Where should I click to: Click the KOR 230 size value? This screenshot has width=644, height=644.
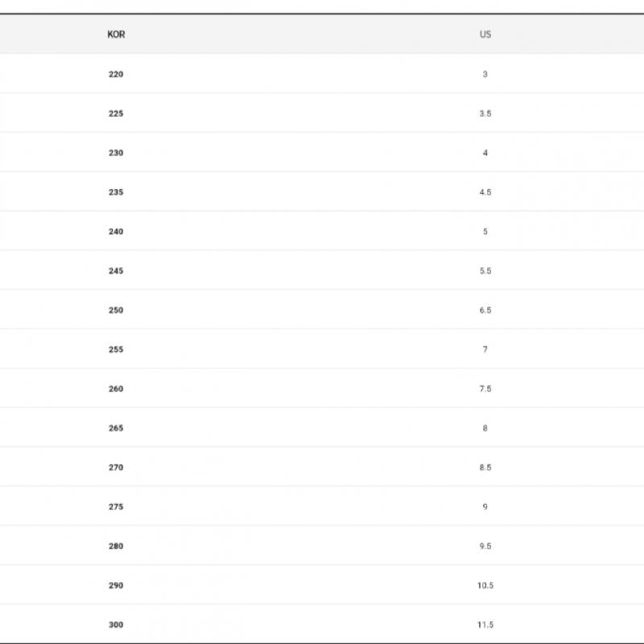pos(116,153)
